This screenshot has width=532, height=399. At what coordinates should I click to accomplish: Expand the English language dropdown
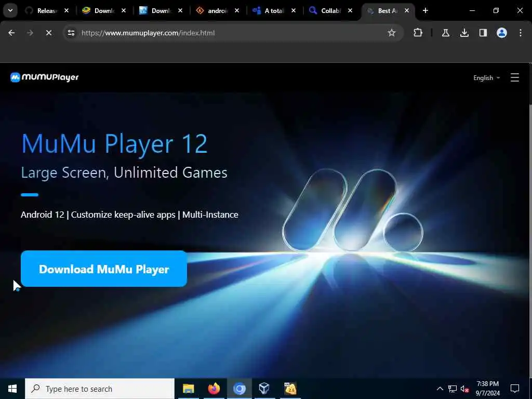[x=486, y=78]
